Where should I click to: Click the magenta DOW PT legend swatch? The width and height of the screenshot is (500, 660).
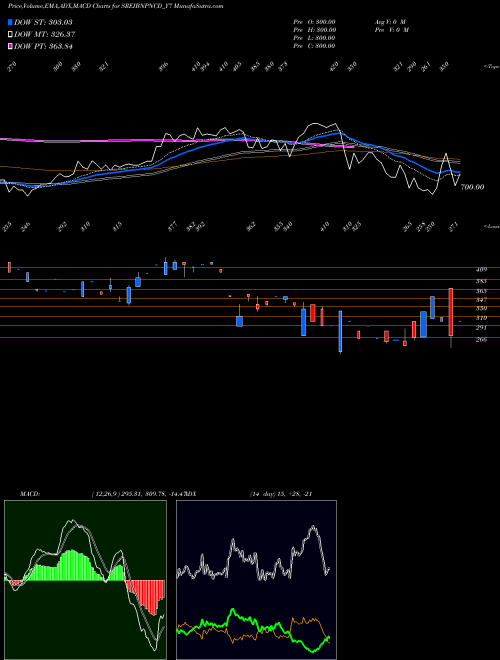[x=10, y=46]
